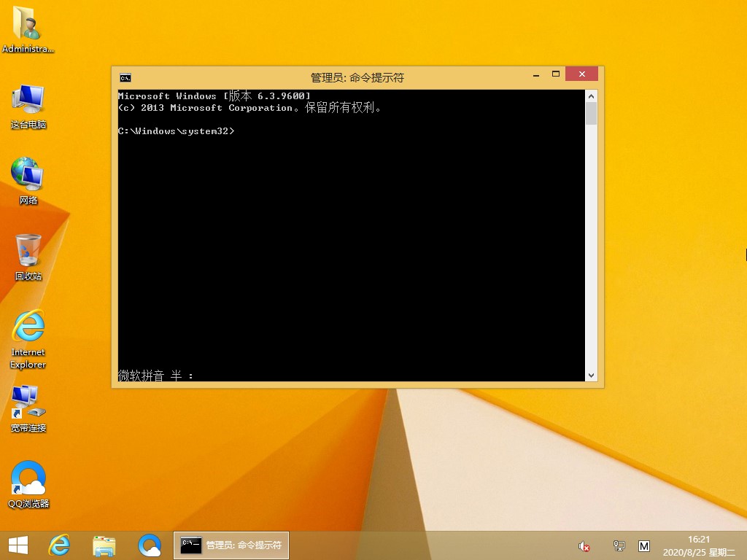
Task: Click the scrollbar down arrow in Command Prompt
Action: click(591, 376)
